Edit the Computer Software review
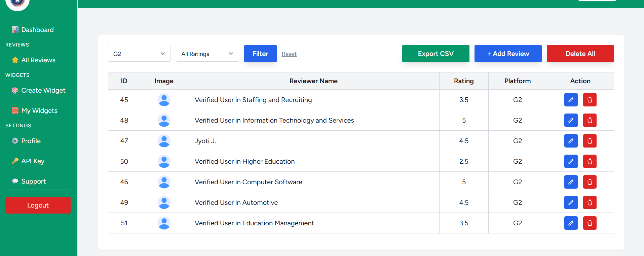Viewport: 644px width, 256px height. click(571, 182)
